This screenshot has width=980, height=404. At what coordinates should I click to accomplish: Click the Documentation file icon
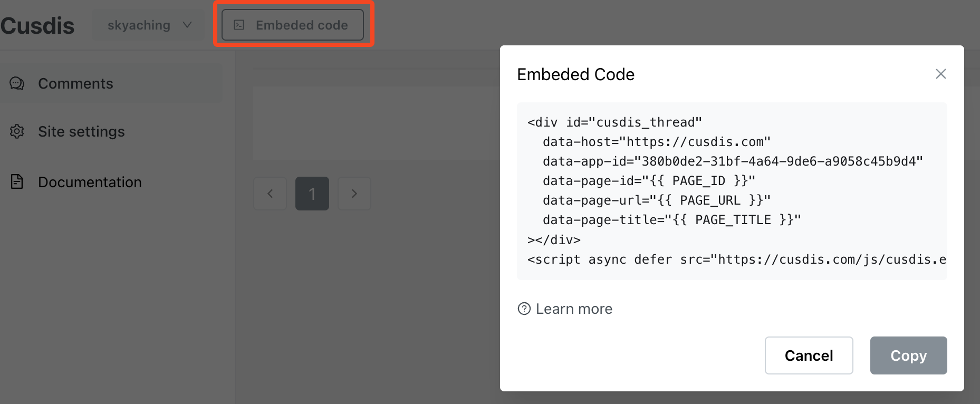point(17,182)
